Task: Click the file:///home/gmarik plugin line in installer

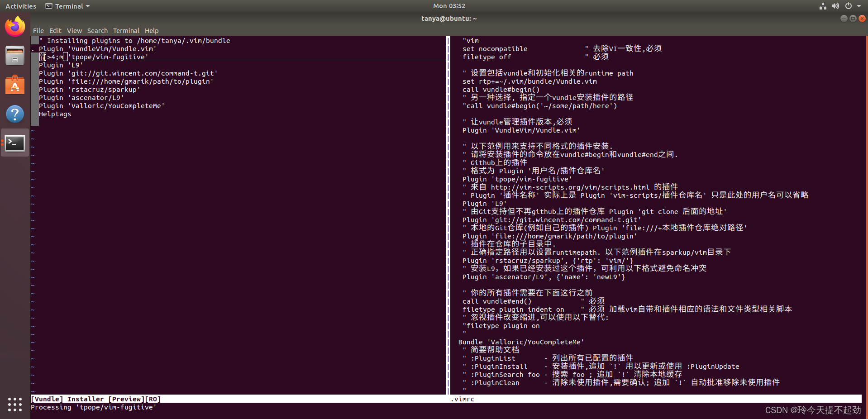Action: (x=126, y=81)
